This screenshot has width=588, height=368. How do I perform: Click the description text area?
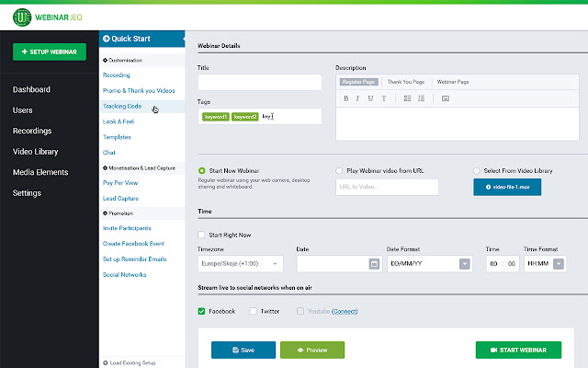(458, 124)
